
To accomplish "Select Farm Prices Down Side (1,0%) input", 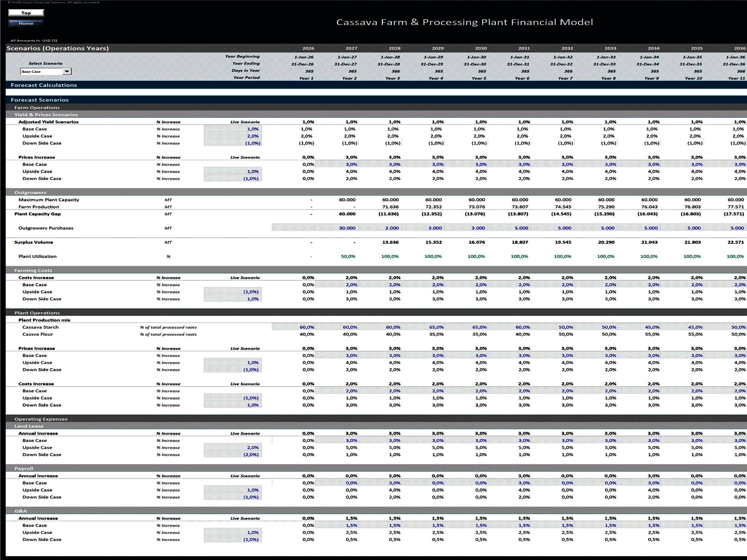I will pos(233,178).
